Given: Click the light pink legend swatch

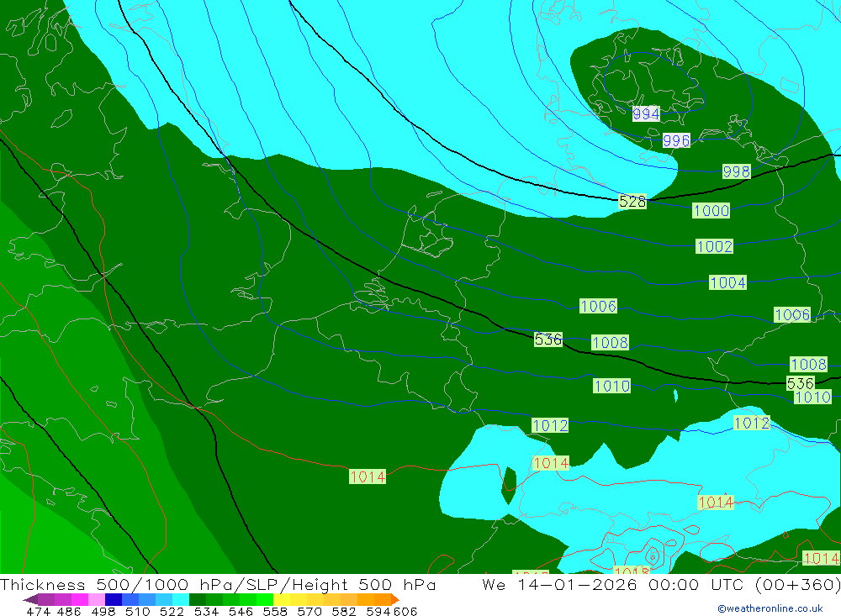Looking at the screenshot, I should point(97,599).
